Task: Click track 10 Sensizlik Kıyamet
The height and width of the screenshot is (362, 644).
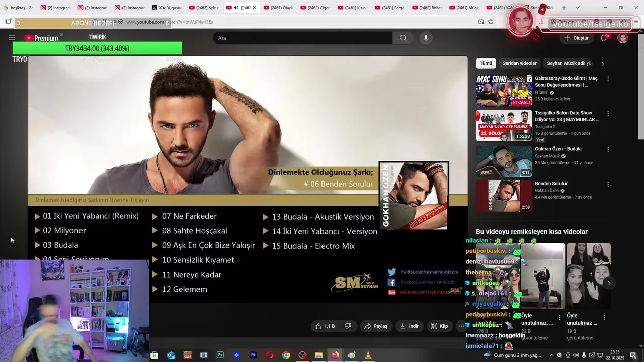Action: click(x=193, y=260)
